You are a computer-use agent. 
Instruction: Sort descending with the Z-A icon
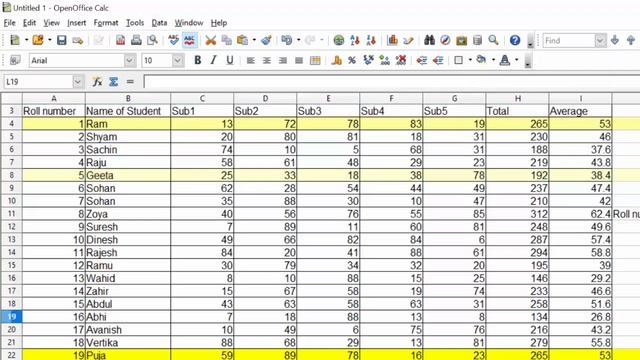(371, 40)
